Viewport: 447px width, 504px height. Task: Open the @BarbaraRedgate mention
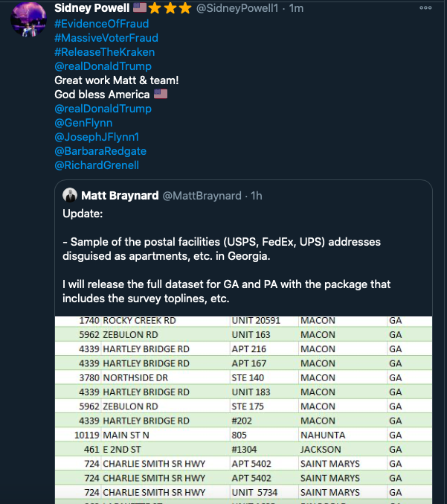tap(100, 151)
